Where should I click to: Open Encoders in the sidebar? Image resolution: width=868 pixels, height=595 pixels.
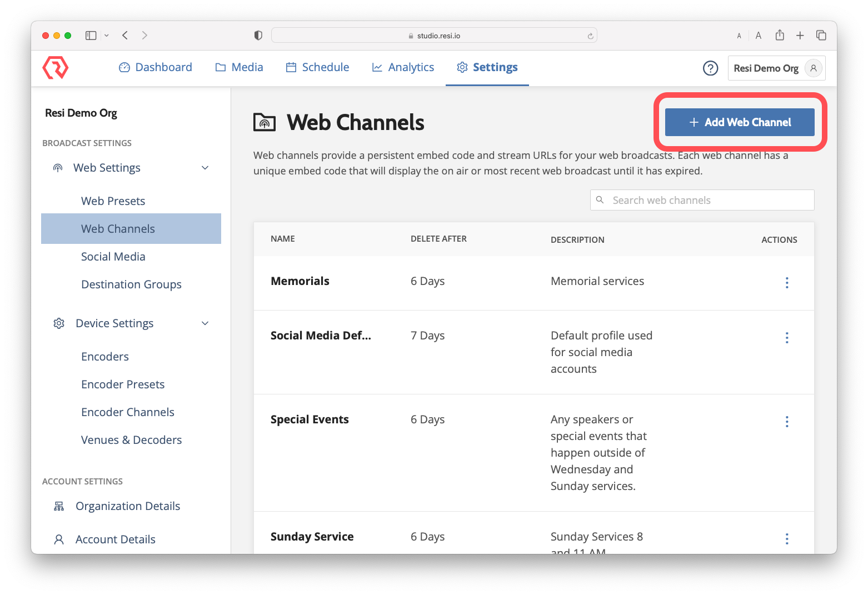pyautogui.click(x=105, y=357)
